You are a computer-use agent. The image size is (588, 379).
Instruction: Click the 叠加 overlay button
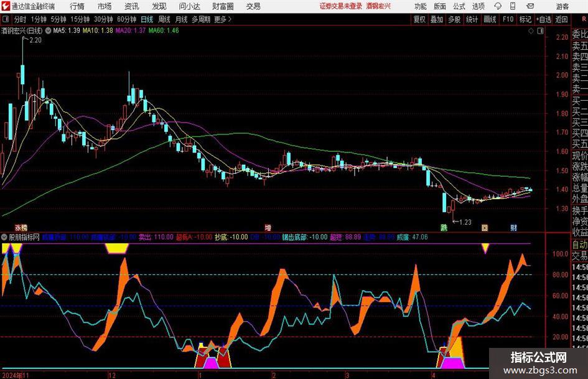(x=437, y=19)
